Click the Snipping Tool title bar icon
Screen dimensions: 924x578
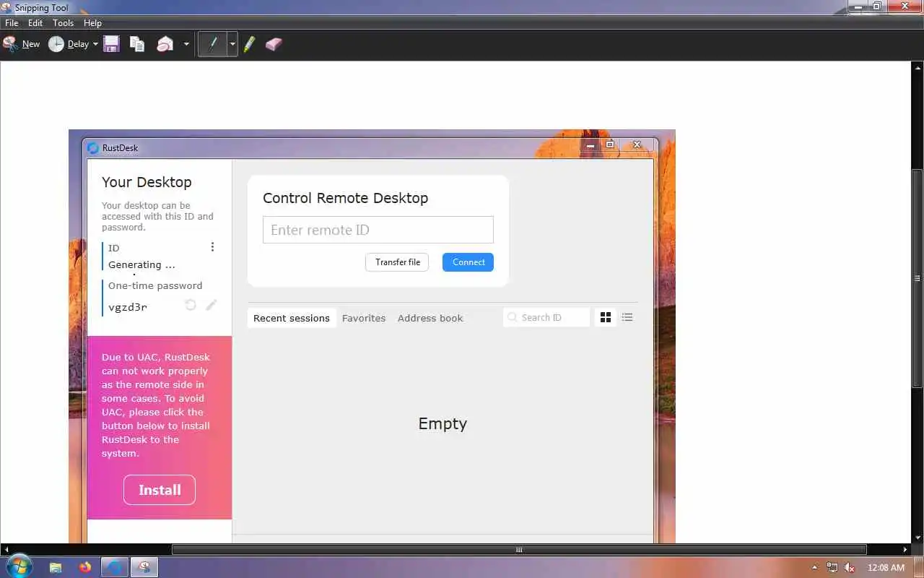pos(7,7)
